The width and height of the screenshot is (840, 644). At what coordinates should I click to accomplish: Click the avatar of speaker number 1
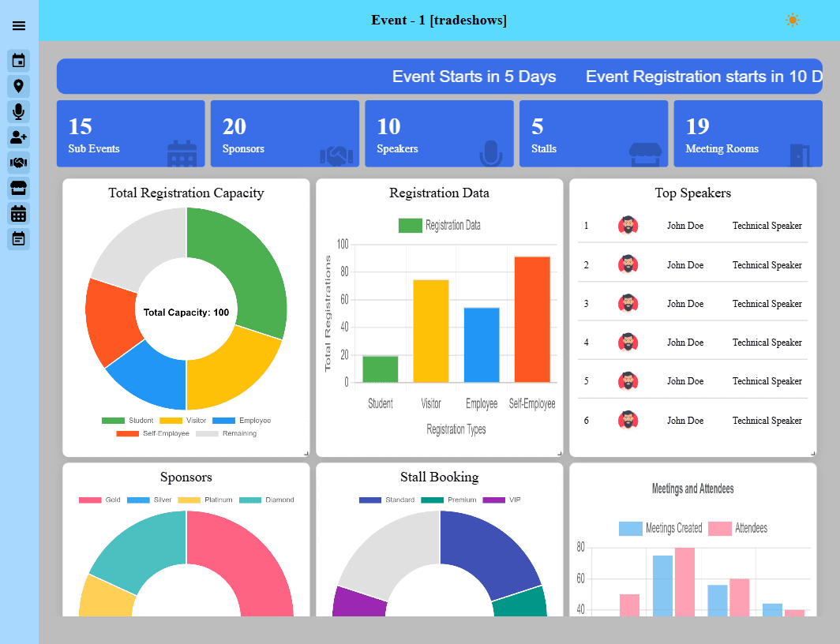[x=628, y=226]
